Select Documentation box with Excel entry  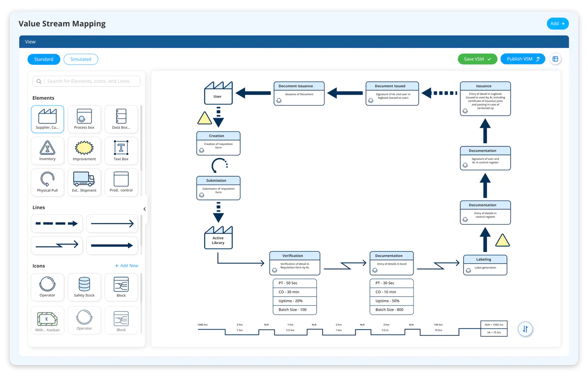tap(392, 263)
